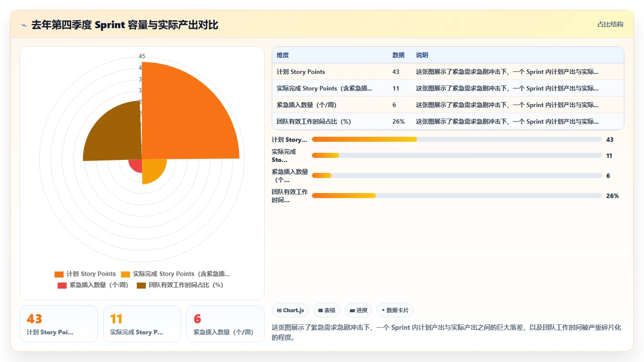Click the title icon beside 去年第四季度 heading
Screen dimensions: 644x362
click(x=24, y=25)
